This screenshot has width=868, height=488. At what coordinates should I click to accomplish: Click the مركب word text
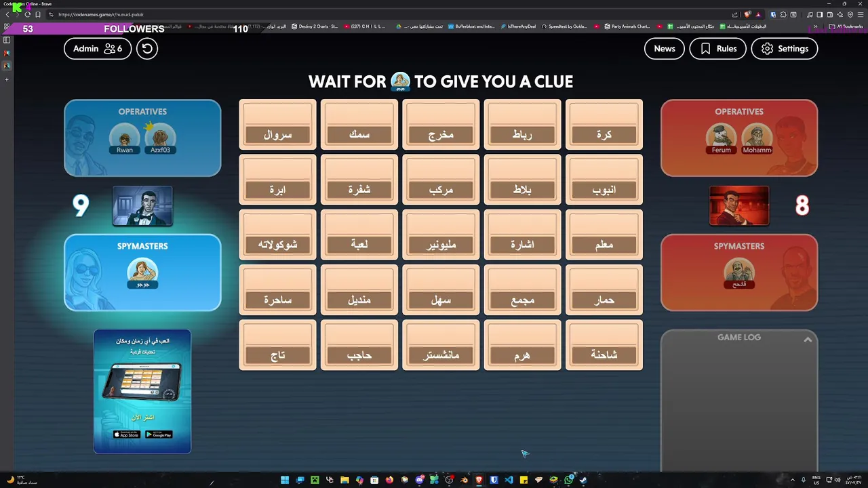coord(441,190)
